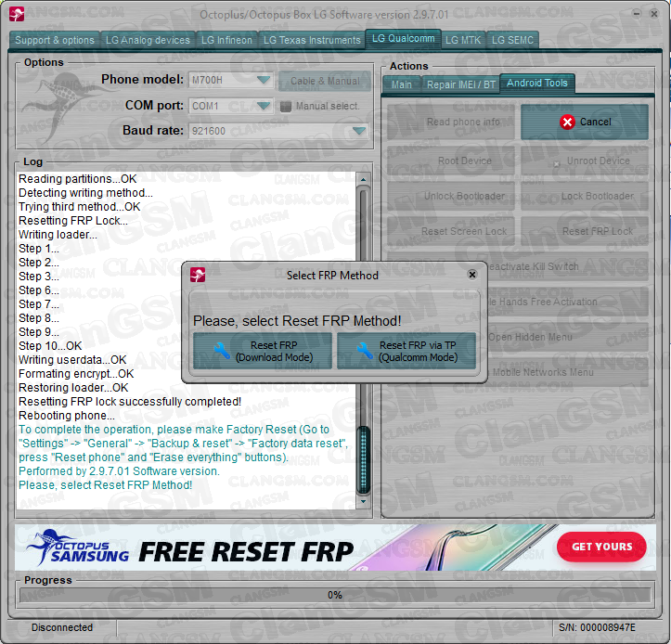Click the Reset Screen Lock button
This screenshot has height=644, width=671.
[451, 231]
